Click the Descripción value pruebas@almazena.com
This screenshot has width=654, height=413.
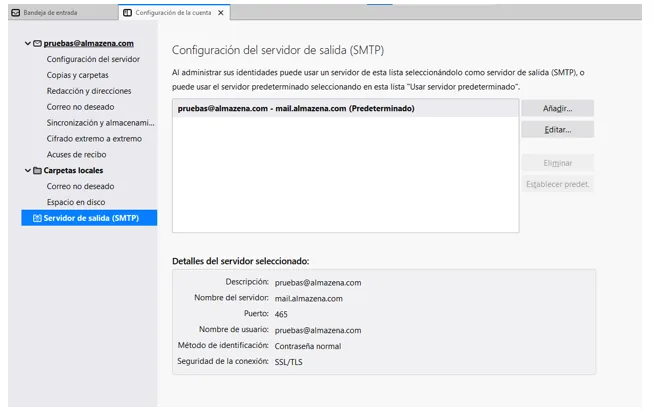318,283
